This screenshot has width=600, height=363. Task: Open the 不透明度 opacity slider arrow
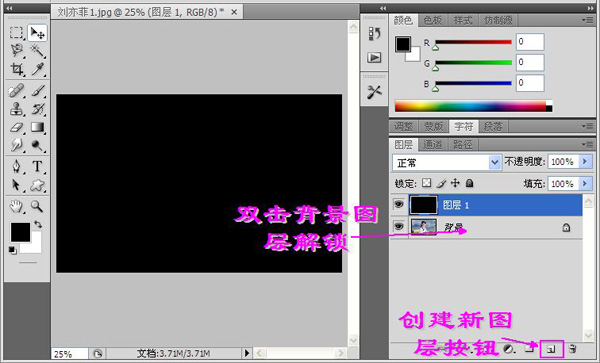(x=585, y=162)
